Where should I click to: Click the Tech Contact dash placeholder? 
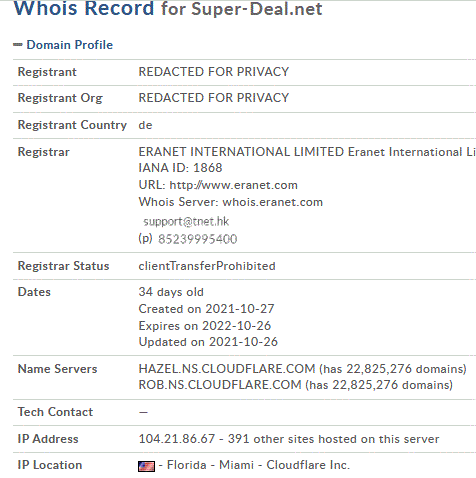(x=143, y=413)
